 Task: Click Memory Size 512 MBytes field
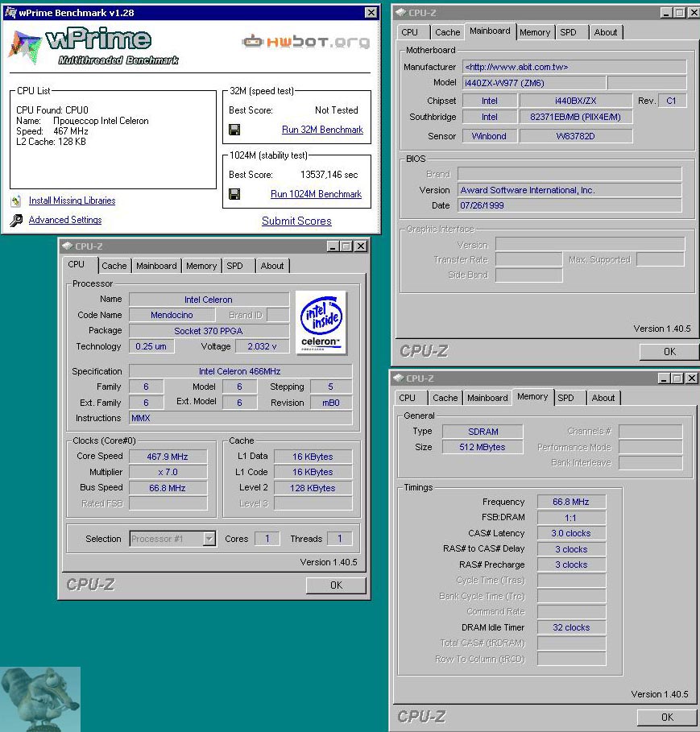483,447
